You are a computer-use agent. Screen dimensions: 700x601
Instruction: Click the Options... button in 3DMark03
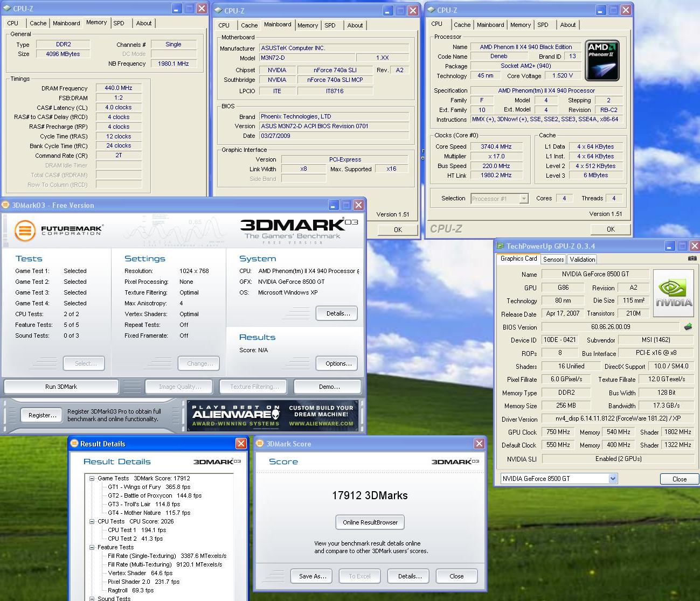click(338, 364)
